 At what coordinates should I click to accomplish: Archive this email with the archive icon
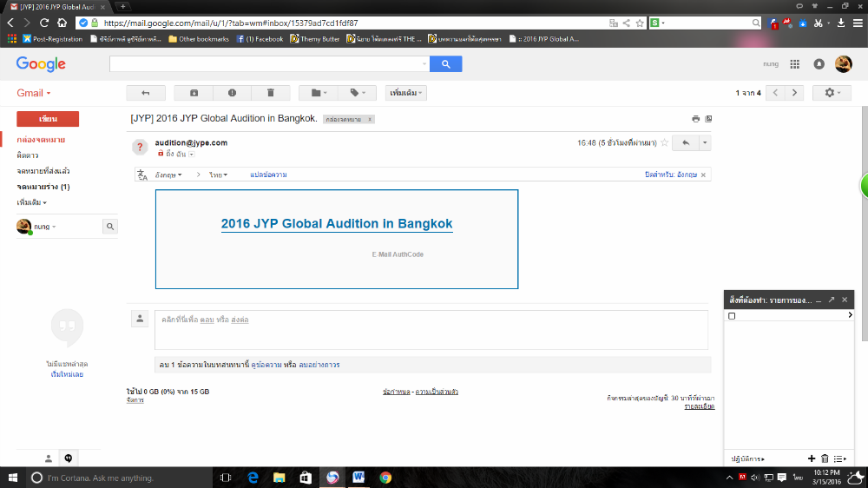(x=194, y=93)
